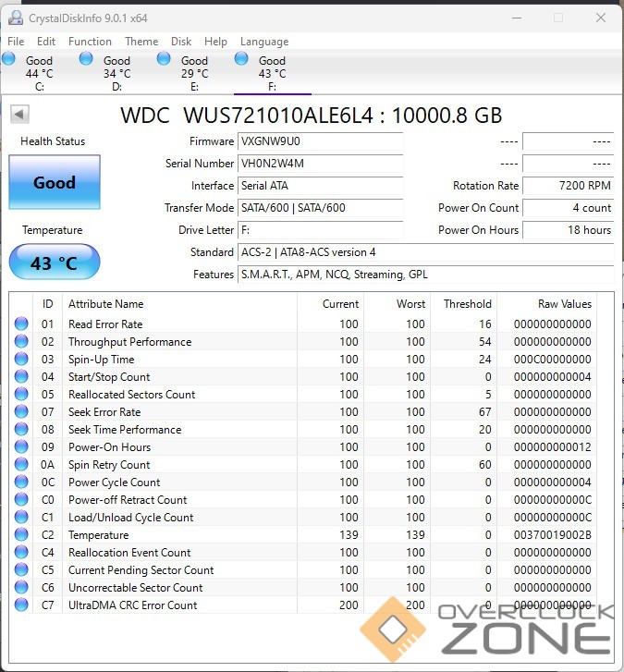Click the Transfer Mode field SATA/600
Screen dimensions: 624x672
[321, 208]
